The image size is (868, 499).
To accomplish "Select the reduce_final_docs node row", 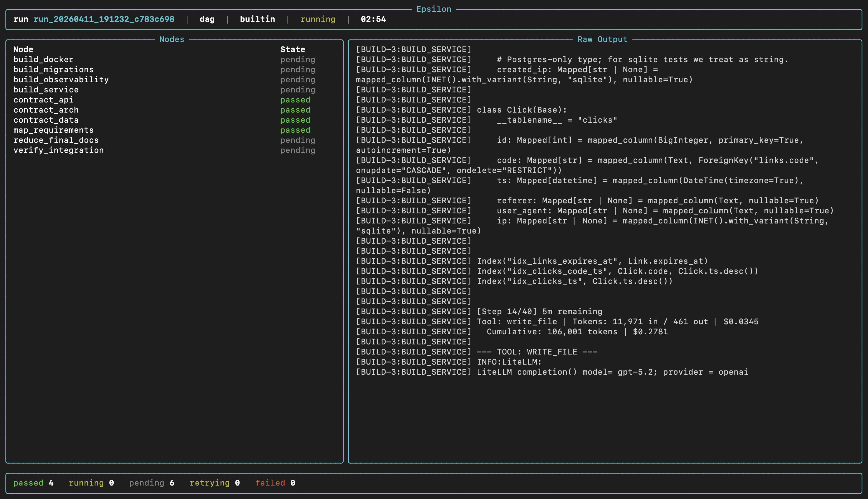I will click(x=164, y=140).
